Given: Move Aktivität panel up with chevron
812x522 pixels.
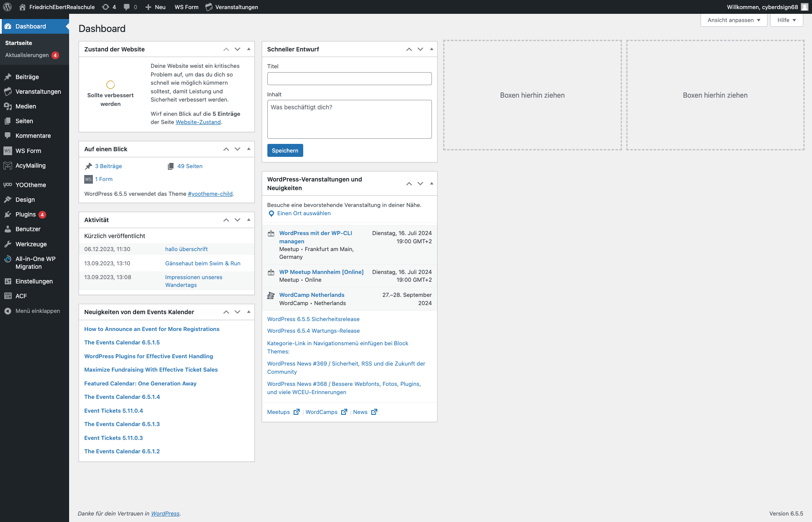Looking at the screenshot, I should (226, 220).
